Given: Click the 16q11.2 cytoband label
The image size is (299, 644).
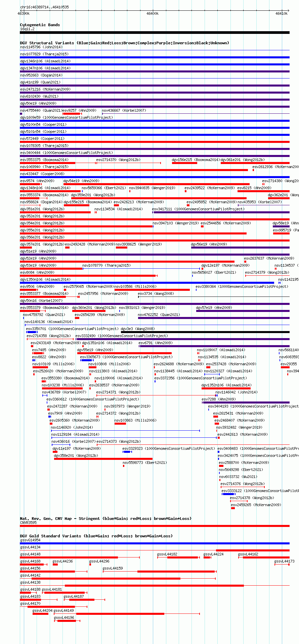Looking at the screenshot, I should click(x=27, y=29).
